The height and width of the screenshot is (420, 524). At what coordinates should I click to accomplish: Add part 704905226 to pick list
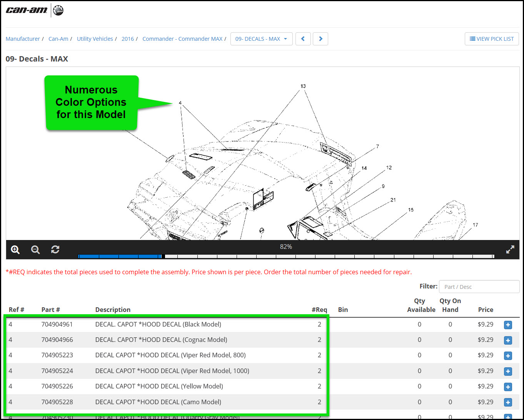(x=508, y=387)
